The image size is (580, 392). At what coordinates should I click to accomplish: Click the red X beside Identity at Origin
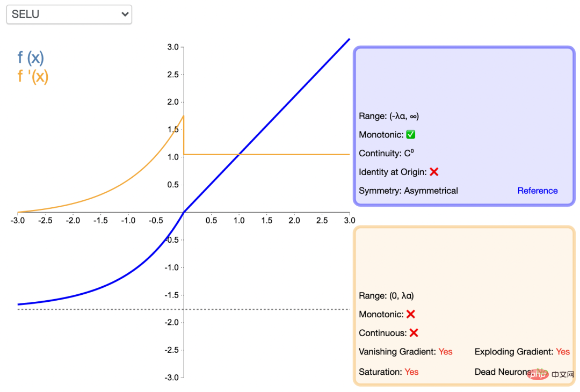coord(434,172)
